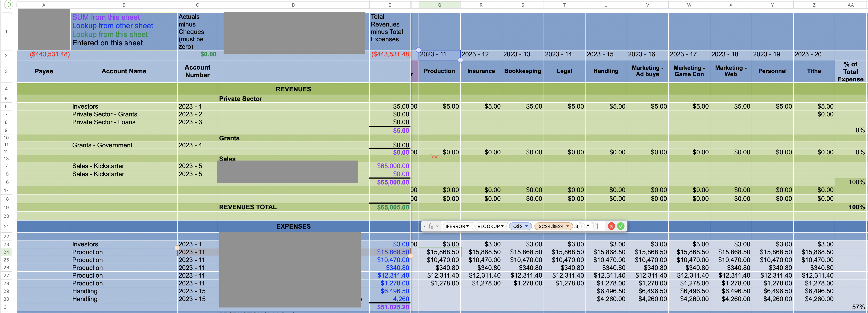Viewport: 868px width, 313px height.
Task: Select row 24 header
Action: (6, 252)
